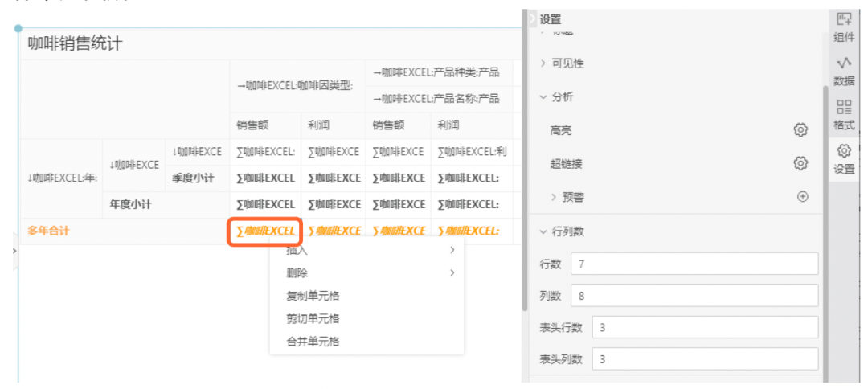Select the ↓咖啡EXCEL:年: header cell
868x389 pixels.
tap(61, 178)
